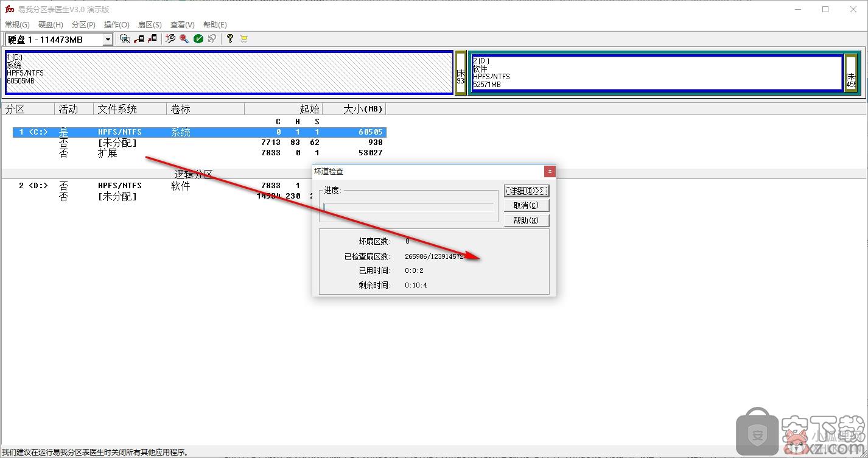This screenshot has width=868, height=458.
Task: Open the 扇区(S) menu
Action: tap(150, 24)
